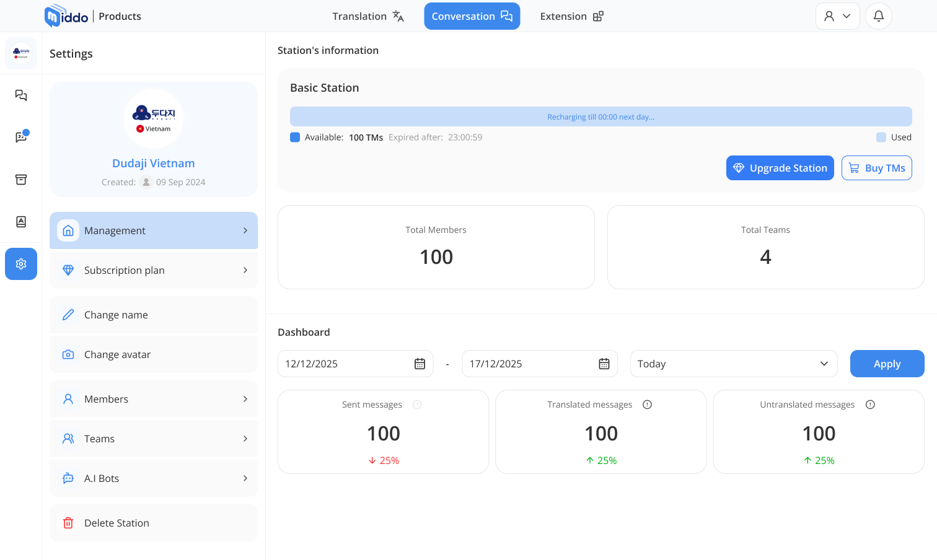Click the calendar icon on the start date field
Image resolution: width=937 pixels, height=560 pixels.
point(420,364)
